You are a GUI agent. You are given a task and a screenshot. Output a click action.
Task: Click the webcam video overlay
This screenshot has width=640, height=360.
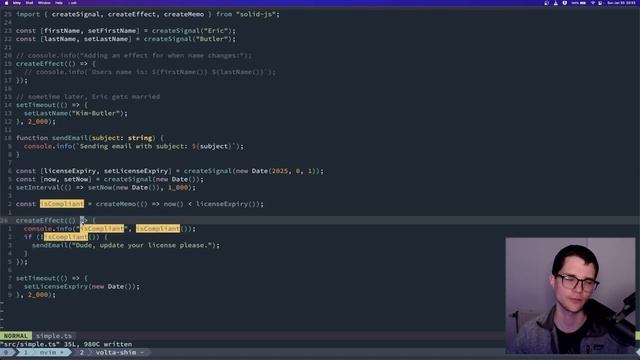(x=570, y=296)
